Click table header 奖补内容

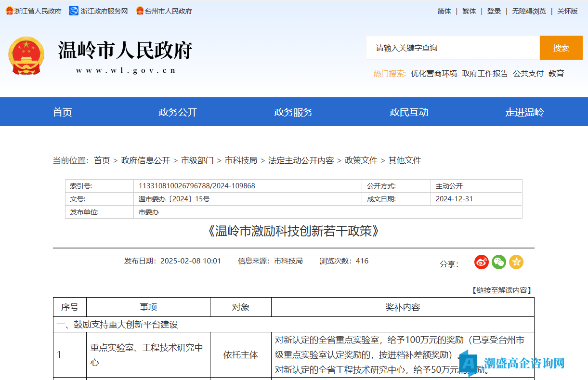point(403,307)
